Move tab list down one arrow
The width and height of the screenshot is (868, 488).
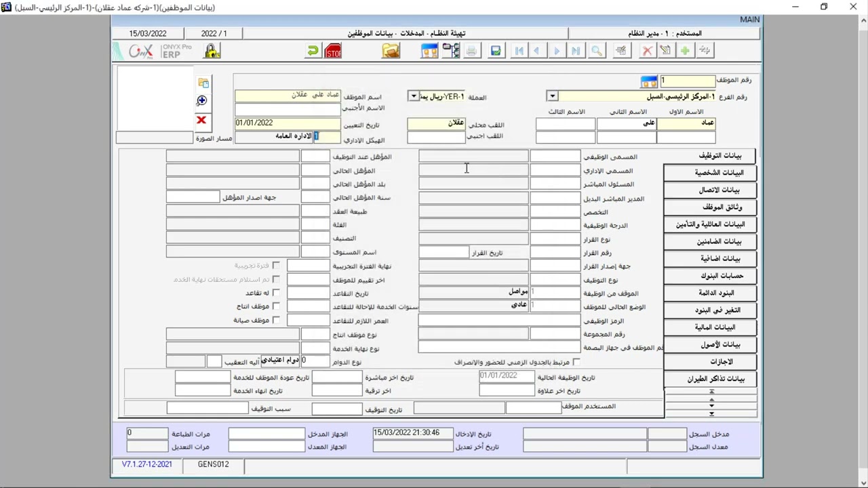coord(711,407)
